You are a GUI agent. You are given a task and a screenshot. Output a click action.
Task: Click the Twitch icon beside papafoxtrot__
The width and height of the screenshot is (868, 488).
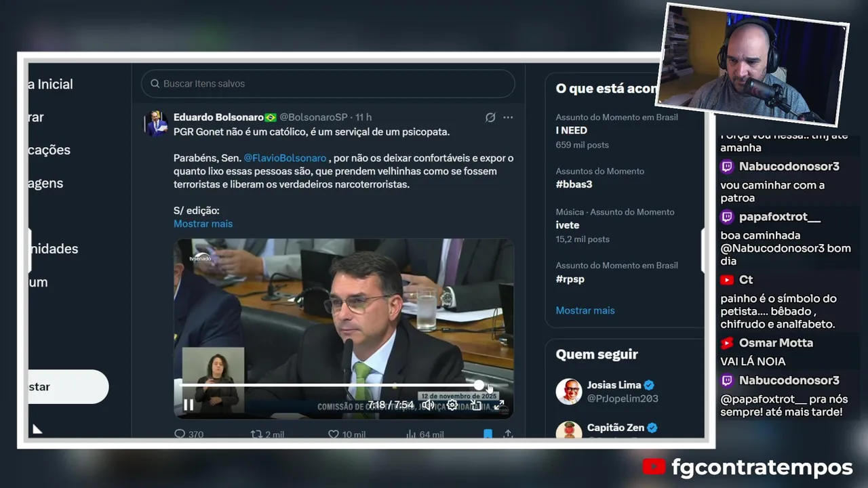[727, 217]
